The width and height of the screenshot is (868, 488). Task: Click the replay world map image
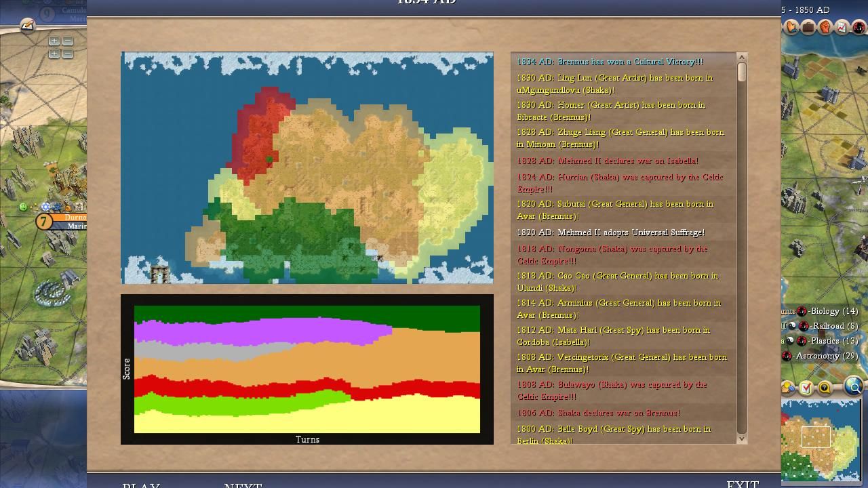tap(307, 167)
